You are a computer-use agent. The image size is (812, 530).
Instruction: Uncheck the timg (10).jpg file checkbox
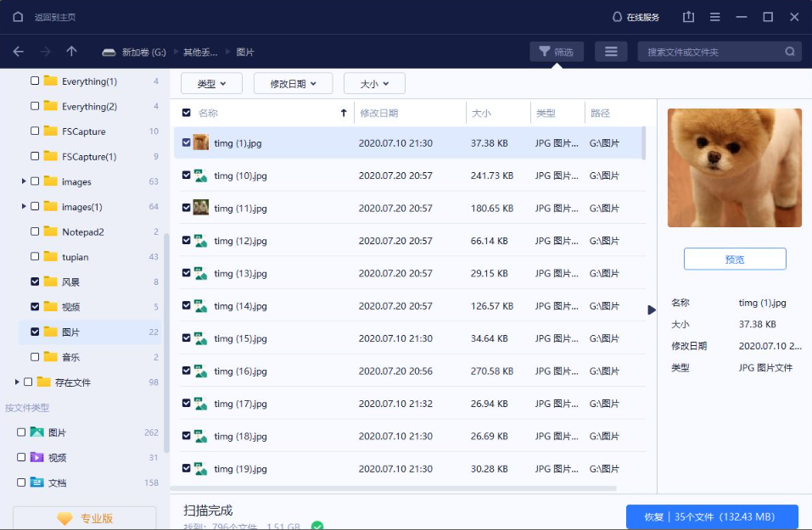click(x=187, y=176)
